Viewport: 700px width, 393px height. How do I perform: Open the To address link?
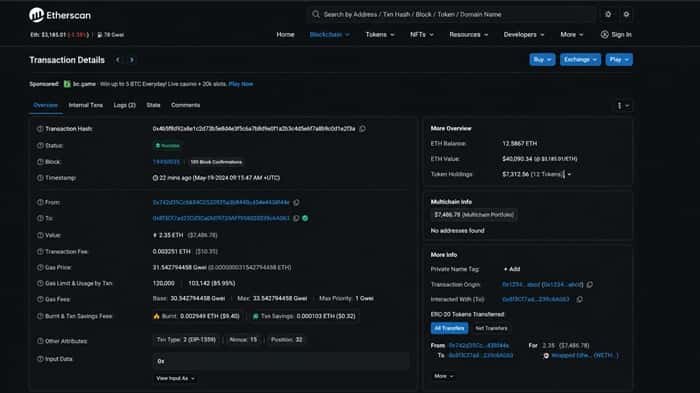point(221,218)
